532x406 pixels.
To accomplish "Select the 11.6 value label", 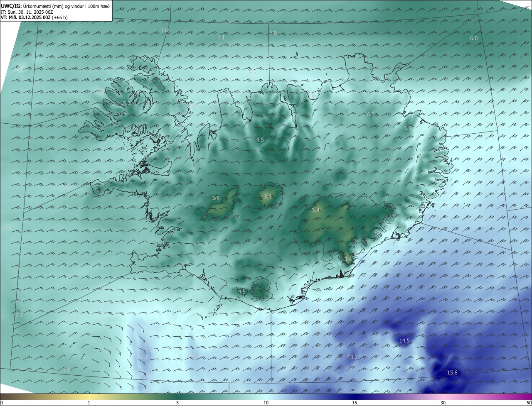I will 143,357.
